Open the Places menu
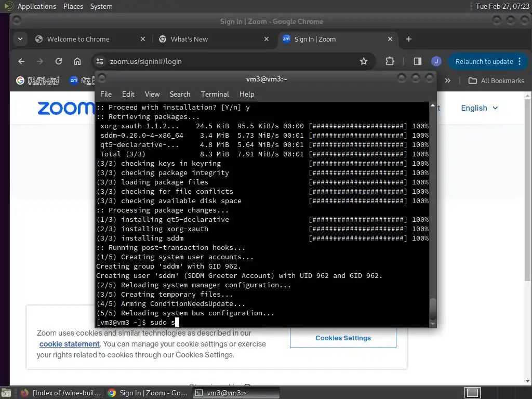Viewport: 532px width, 399px height. point(73,6)
